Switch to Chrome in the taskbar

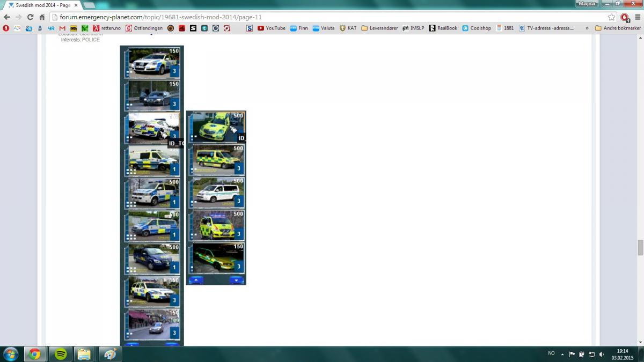click(x=35, y=354)
